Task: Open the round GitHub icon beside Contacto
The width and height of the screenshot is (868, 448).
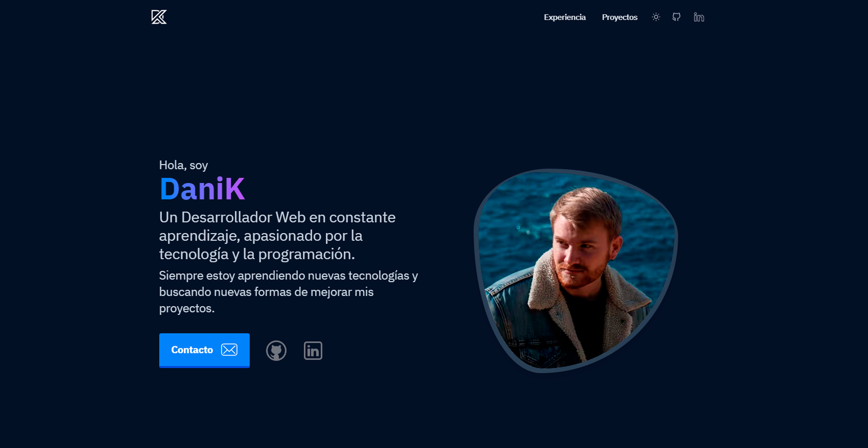Action: [276, 351]
